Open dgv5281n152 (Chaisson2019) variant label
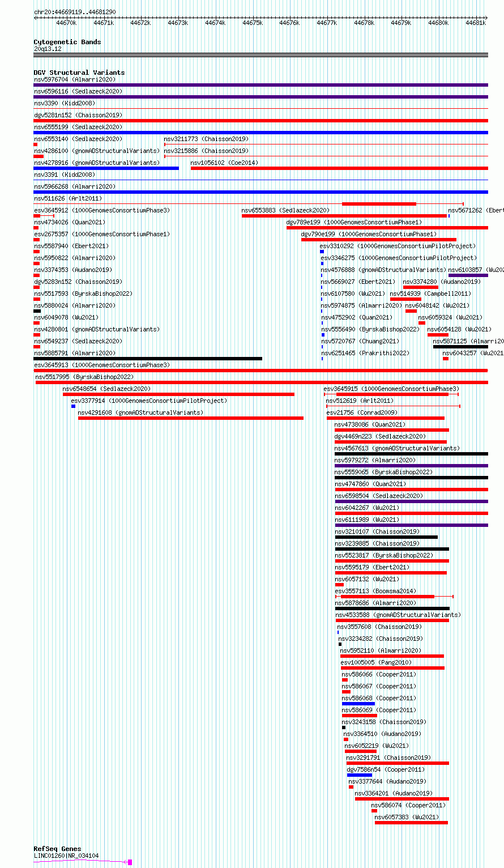Viewport: 504px width, 868px height. [78, 115]
